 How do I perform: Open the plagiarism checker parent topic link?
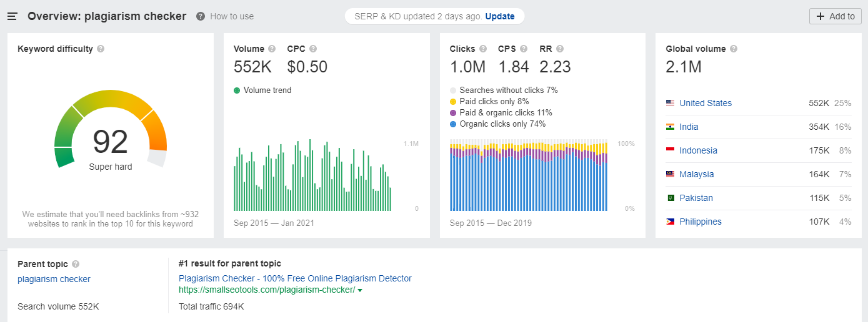(x=54, y=279)
